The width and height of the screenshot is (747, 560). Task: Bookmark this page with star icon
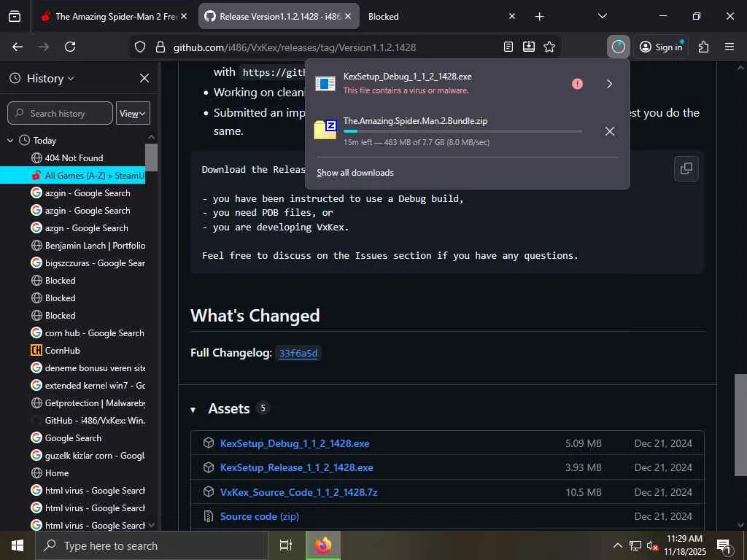(549, 47)
